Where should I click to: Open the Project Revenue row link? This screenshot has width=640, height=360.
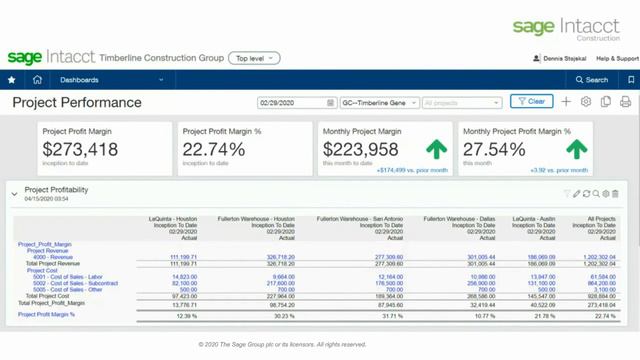[47, 251]
